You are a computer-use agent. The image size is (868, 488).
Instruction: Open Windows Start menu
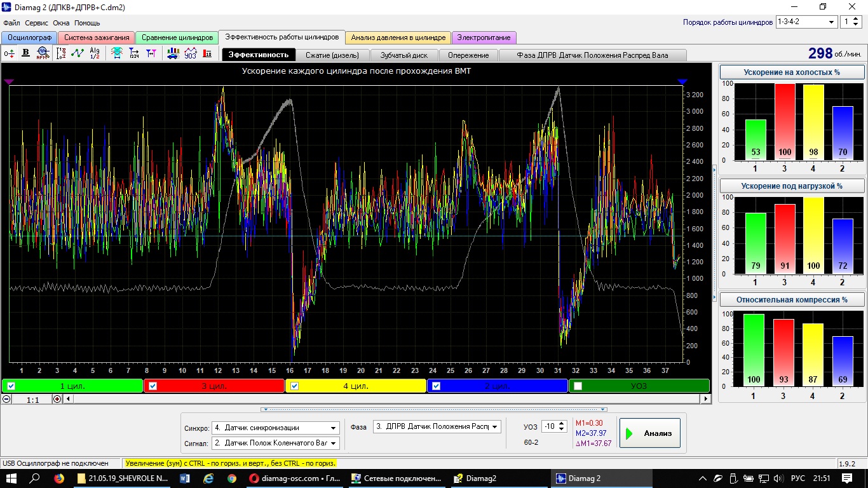(11, 478)
